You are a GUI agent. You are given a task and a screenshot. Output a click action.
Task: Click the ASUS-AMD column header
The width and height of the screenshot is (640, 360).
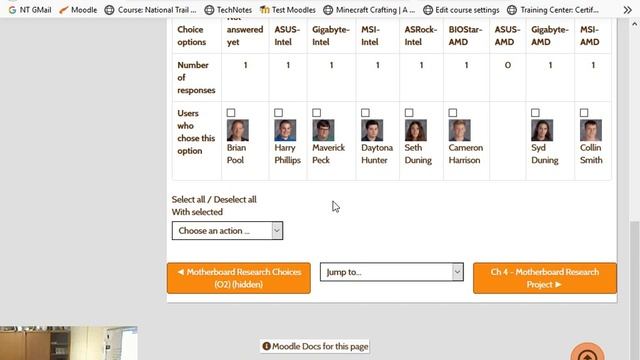507,36
